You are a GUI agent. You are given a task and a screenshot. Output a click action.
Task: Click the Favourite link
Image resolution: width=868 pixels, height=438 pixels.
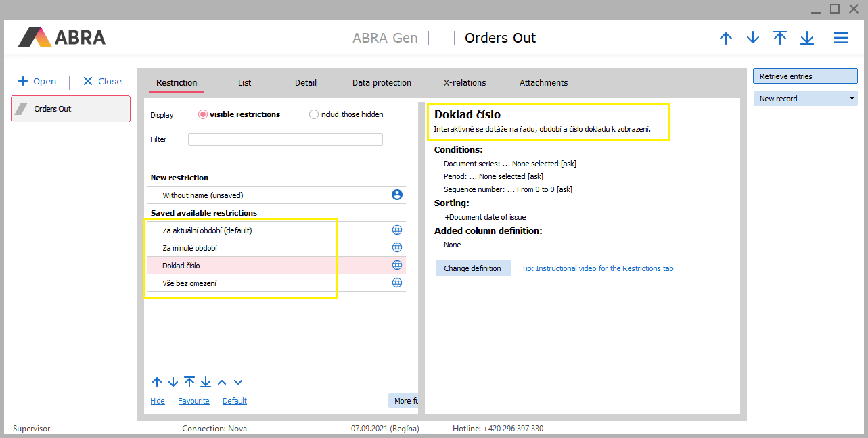[x=193, y=401]
